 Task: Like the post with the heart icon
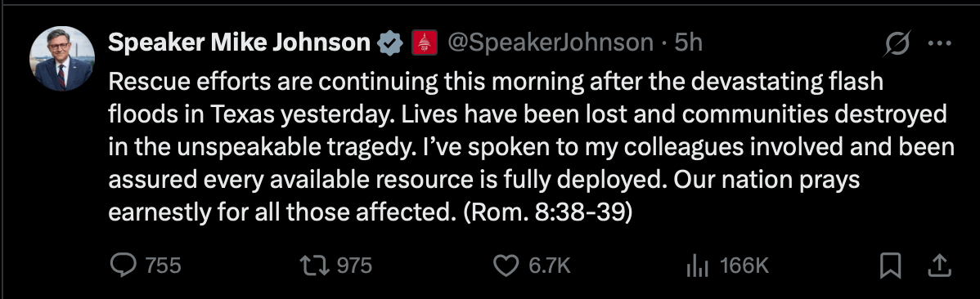tap(507, 266)
